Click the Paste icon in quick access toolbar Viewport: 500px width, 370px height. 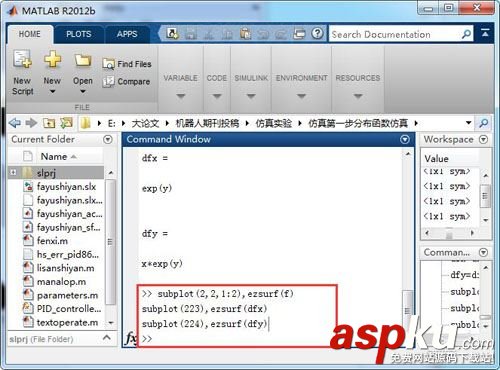(x=245, y=34)
